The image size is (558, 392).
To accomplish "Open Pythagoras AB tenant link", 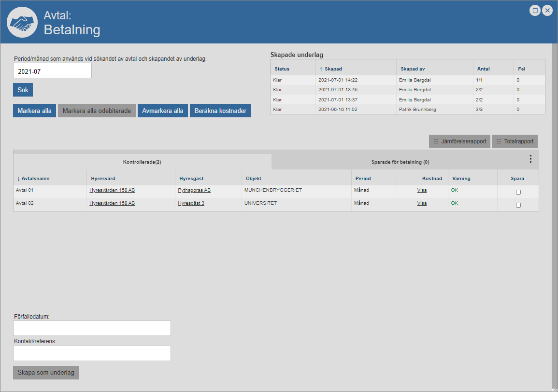I will pos(194,190).
